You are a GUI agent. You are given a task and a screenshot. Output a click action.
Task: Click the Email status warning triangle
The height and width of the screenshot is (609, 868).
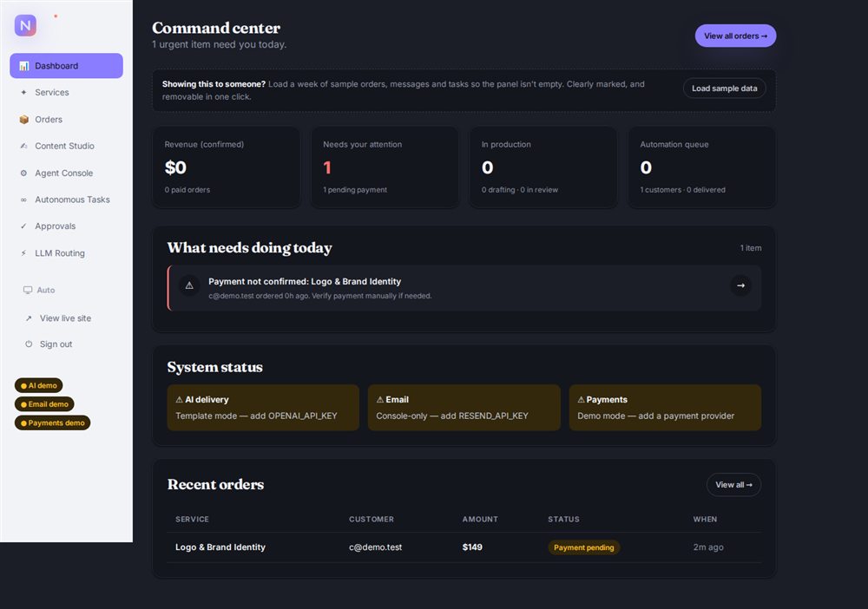point(380,399)
